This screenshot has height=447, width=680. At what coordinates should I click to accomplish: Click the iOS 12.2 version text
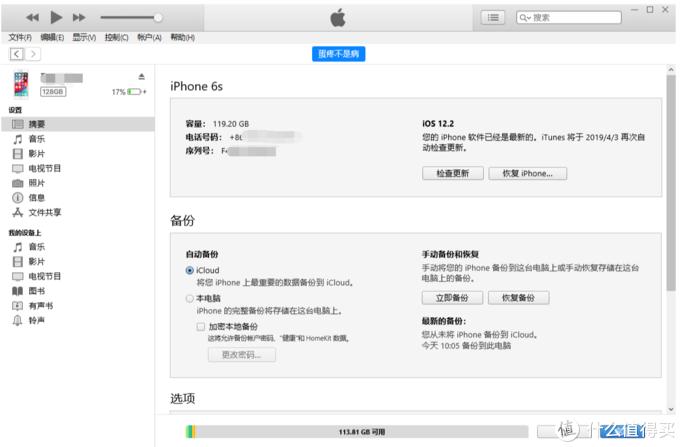tap(438, 124)
